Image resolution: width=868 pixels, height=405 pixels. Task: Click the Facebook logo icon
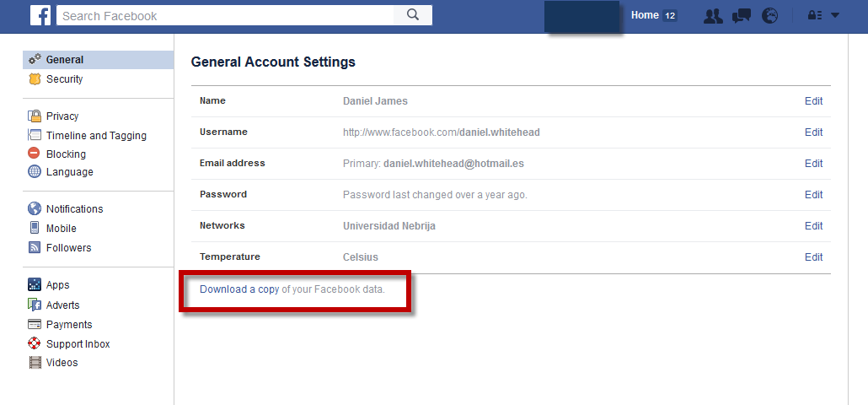pyautogui.click(x=40, y=15)
